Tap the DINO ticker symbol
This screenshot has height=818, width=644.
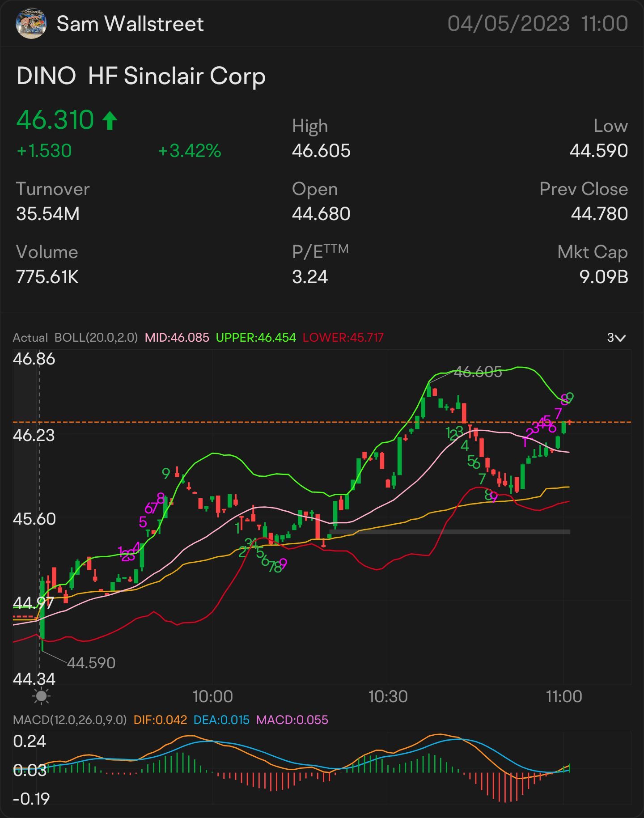tap(46, 76)
